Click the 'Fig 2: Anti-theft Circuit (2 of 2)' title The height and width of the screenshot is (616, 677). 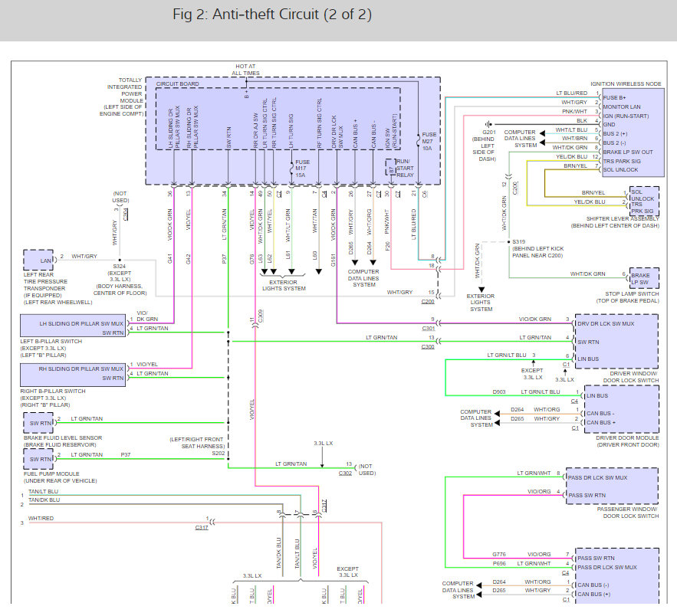[x=272, y=15]
